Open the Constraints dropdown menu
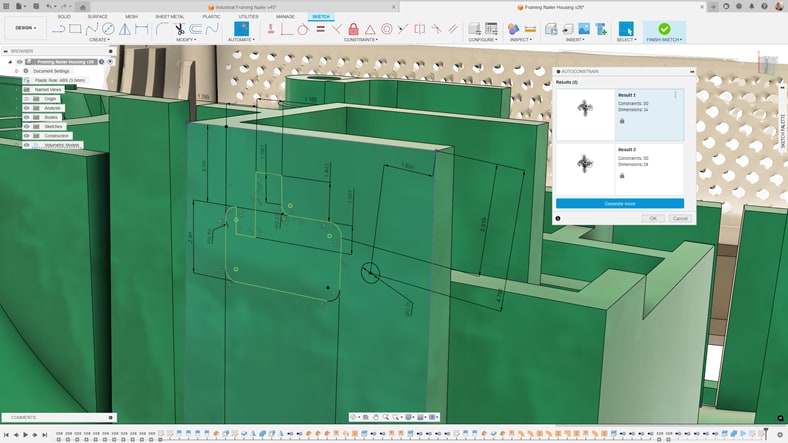 pos(361,40)
